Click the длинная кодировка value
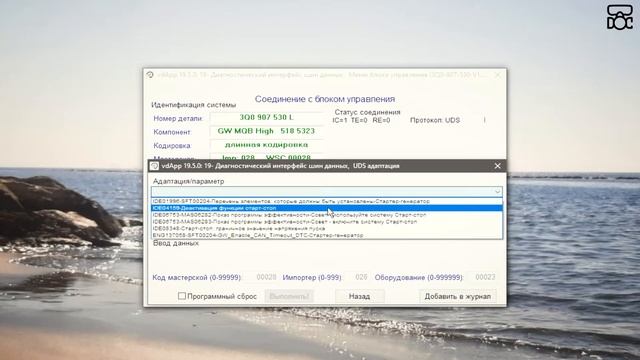Screen dimensions: 640x360 click(x=266, y=144)
